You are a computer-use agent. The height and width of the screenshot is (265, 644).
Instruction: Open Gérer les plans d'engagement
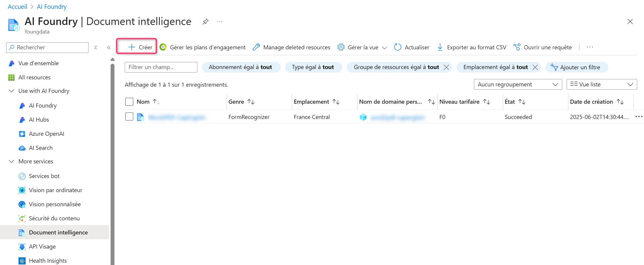[203, 47]
